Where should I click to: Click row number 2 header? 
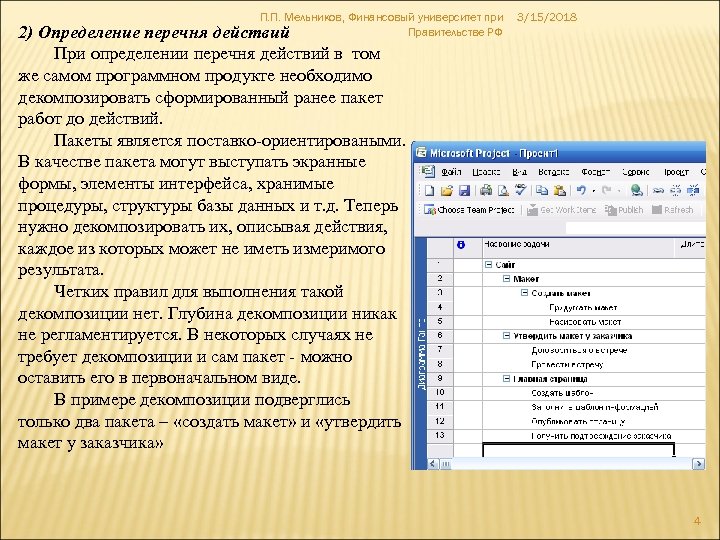point(440,279)
